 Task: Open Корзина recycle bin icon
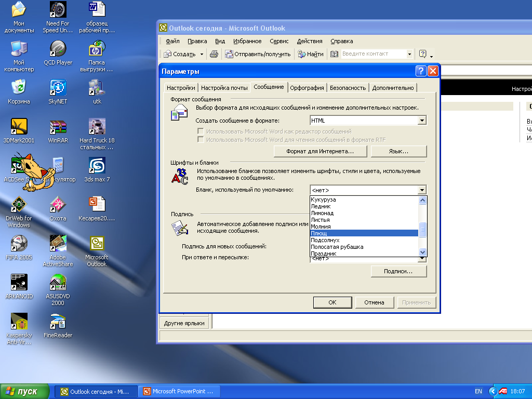[x=19, y=91]
